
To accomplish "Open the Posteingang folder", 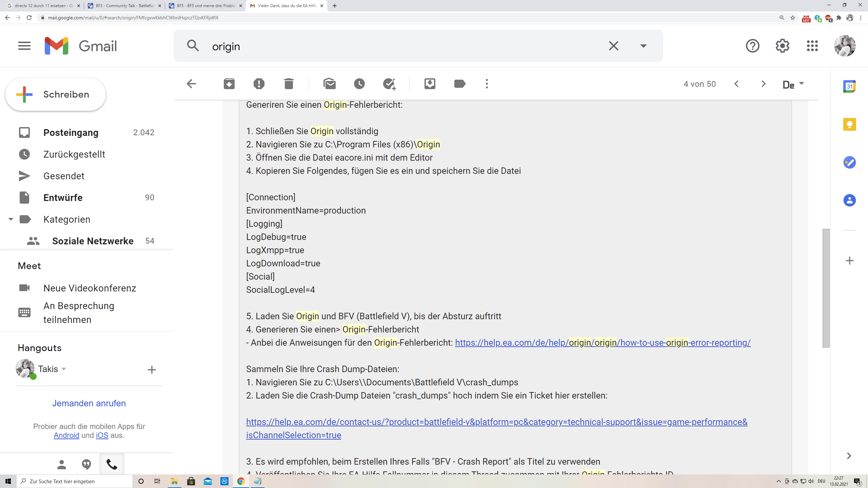I will (71, 133).
